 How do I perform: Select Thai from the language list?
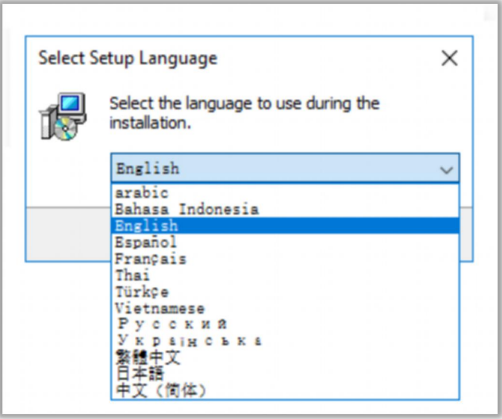pyautogui.click(x=285, y=275)
